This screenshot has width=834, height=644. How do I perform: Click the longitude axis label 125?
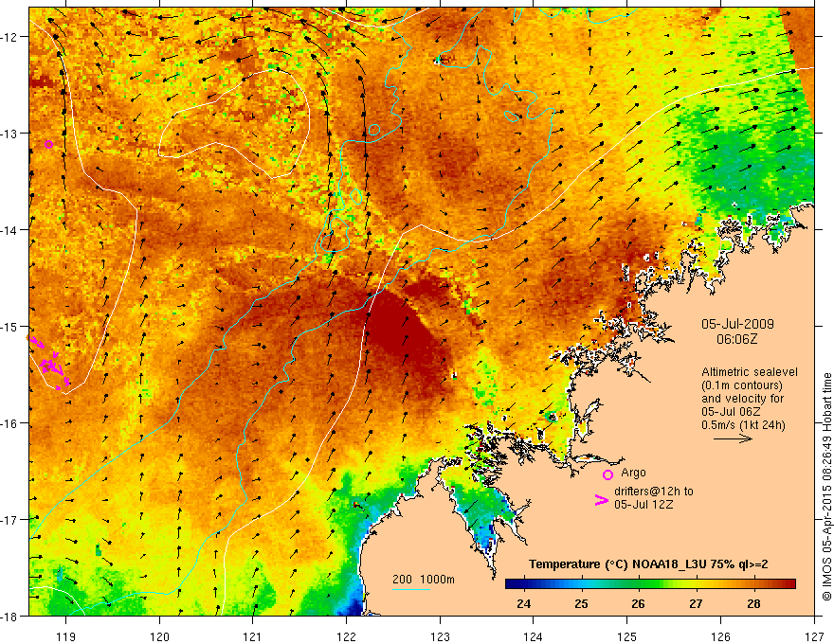click(x=627, y=636)
